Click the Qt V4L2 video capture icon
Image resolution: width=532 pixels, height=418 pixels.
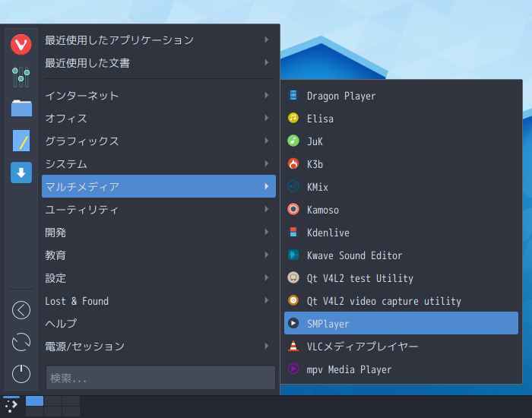click(x=293, y=300)
